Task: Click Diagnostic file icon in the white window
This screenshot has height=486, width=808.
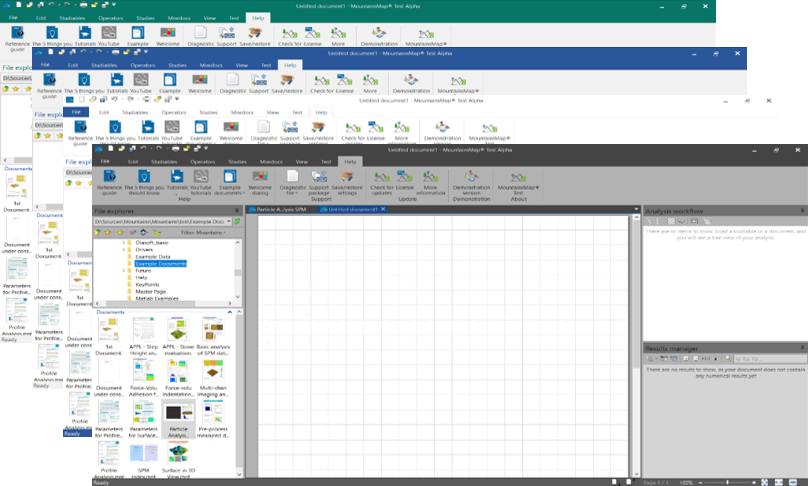Action: [x=264, y=127]
